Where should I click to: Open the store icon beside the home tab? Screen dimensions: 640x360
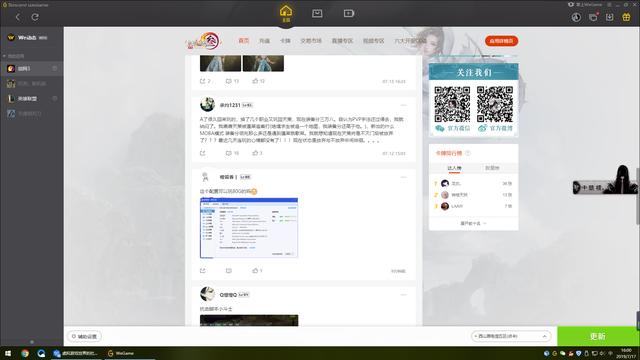[x=317, y=13]
